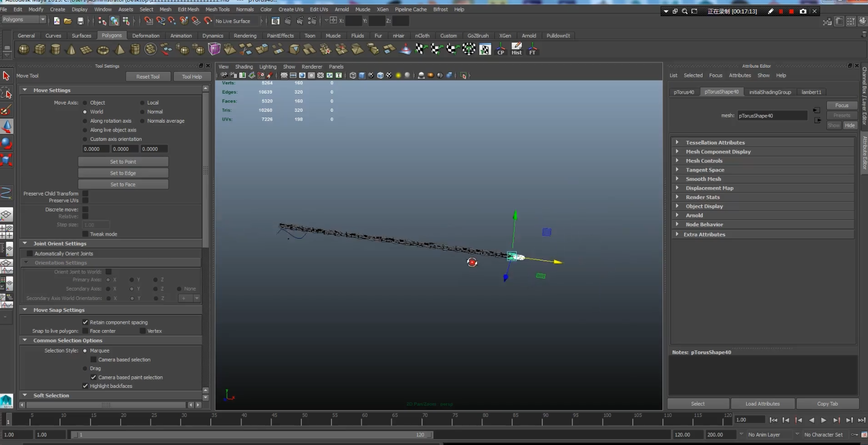The height and width of the screenshot is (445, 868).
Task: Enable Preserve UVs checkbox
Action: [85, 201]
